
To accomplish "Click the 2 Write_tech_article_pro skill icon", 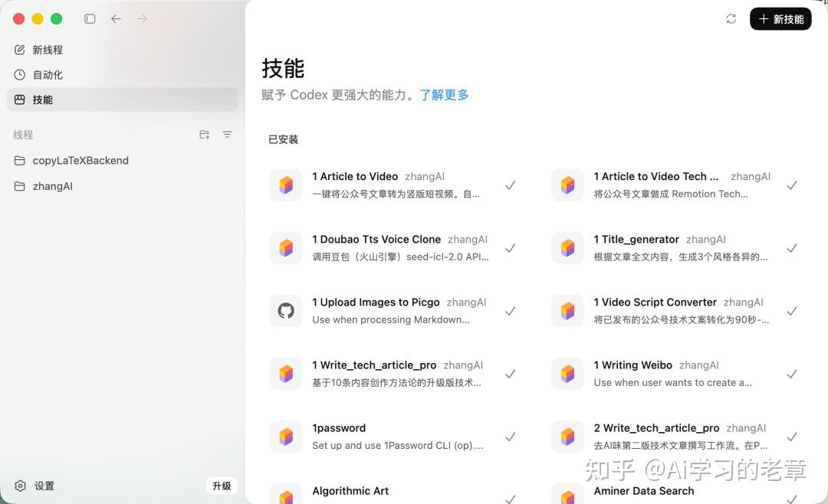I will (x=567, y=437).
